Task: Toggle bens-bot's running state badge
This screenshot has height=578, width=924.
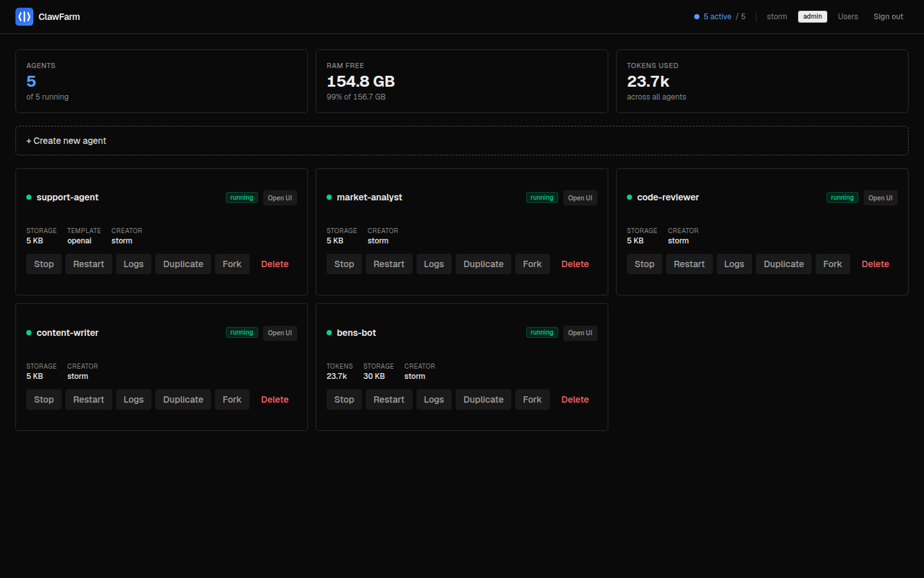Action: 542,333
